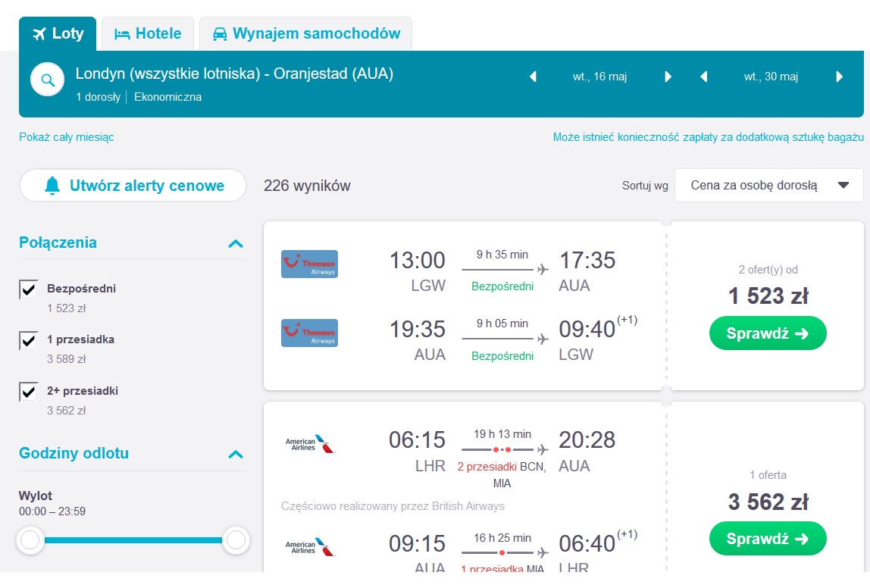Screen dimensions: 870x588
Task: Advance departure date past 16 maj
Action: pos(668,77)
